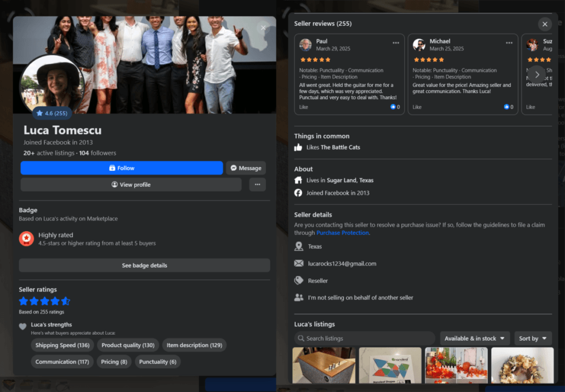Image resolution: width=565 pixels, height=392 pixels.
Task: Click the Highly rated badge icon
Action: [x=26, y=239]
